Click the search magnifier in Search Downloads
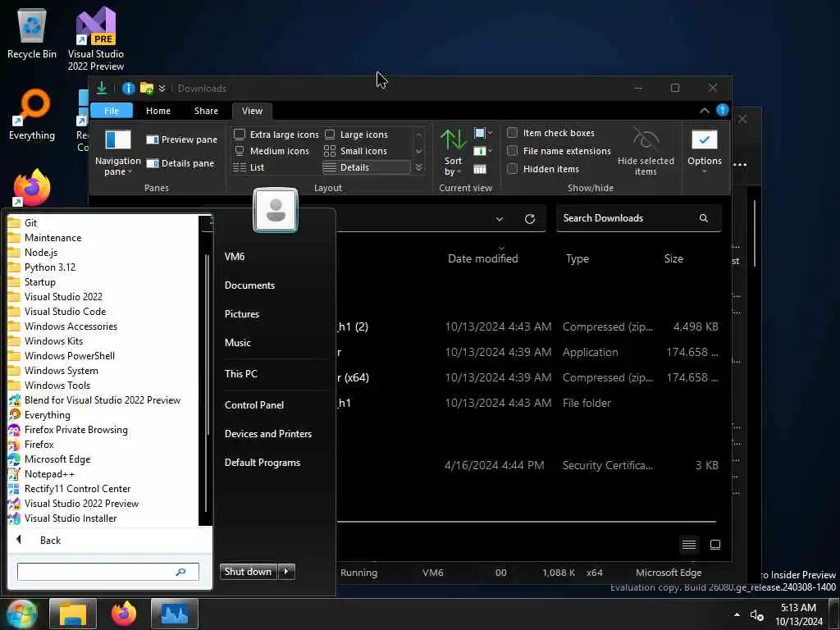The width and height of the screenshot is (840, 630). (703, 218)
